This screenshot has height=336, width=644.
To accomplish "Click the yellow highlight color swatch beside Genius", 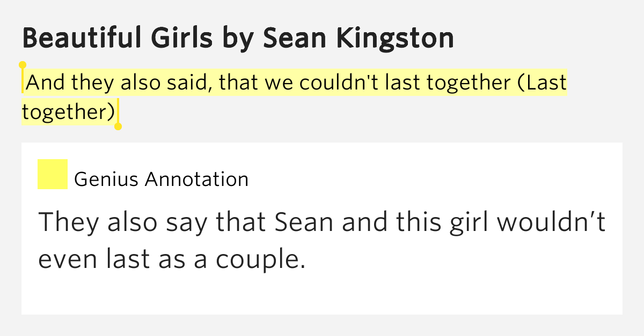I will 52,174.
